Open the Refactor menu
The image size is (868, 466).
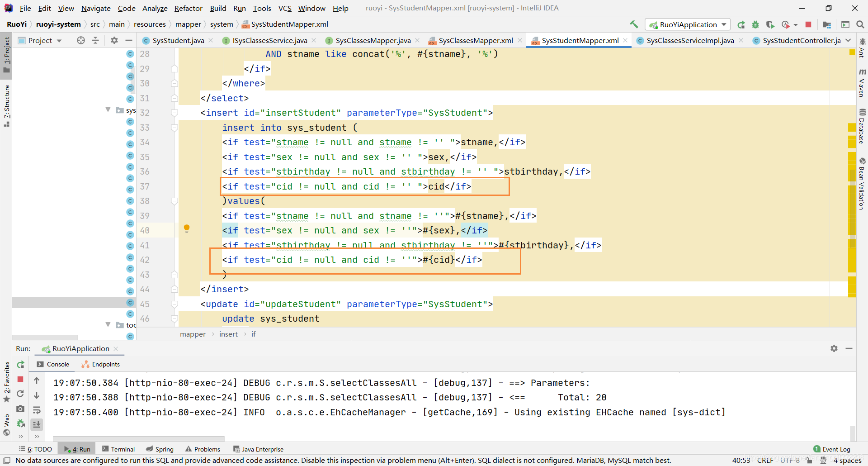point(188,8)
